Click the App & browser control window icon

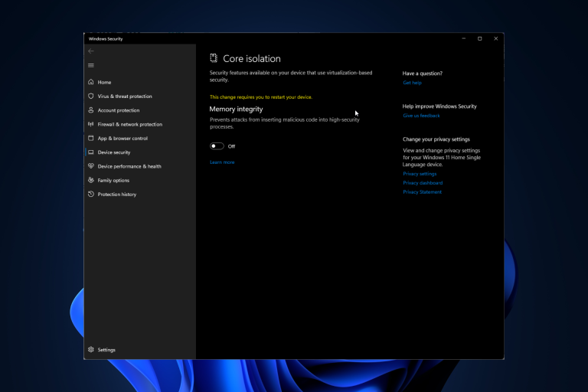click(91, 138)
